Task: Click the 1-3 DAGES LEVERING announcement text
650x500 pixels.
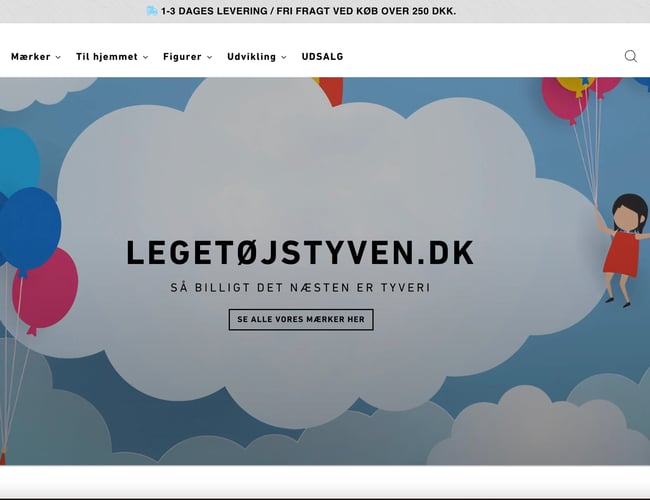Action: 308,11
